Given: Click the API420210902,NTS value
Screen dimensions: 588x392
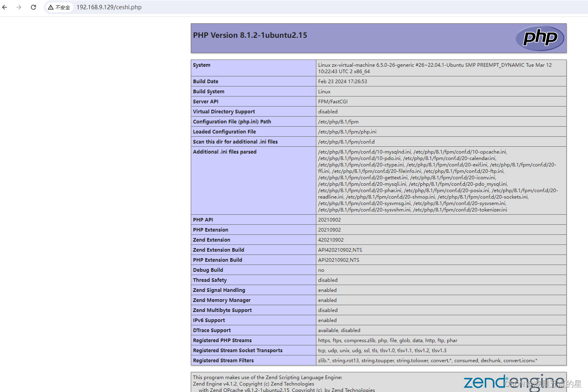Looking at the screenshot, I should tap(340, 250).
